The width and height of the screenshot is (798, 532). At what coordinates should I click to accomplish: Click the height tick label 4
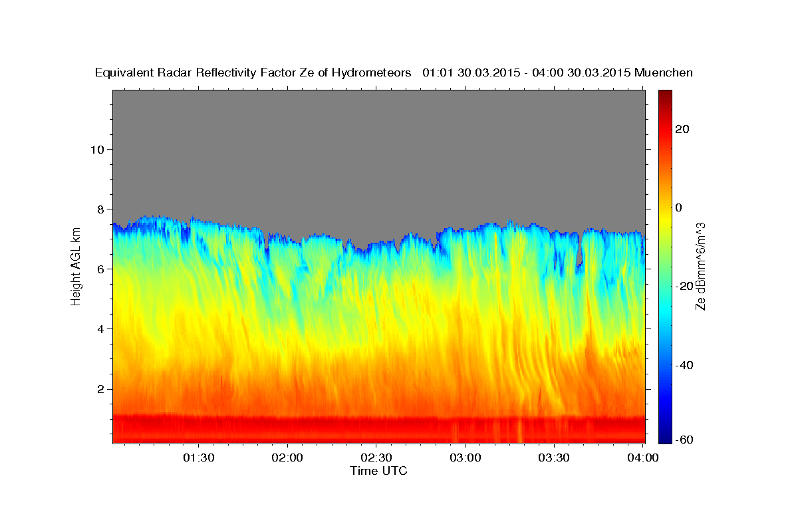99,329
